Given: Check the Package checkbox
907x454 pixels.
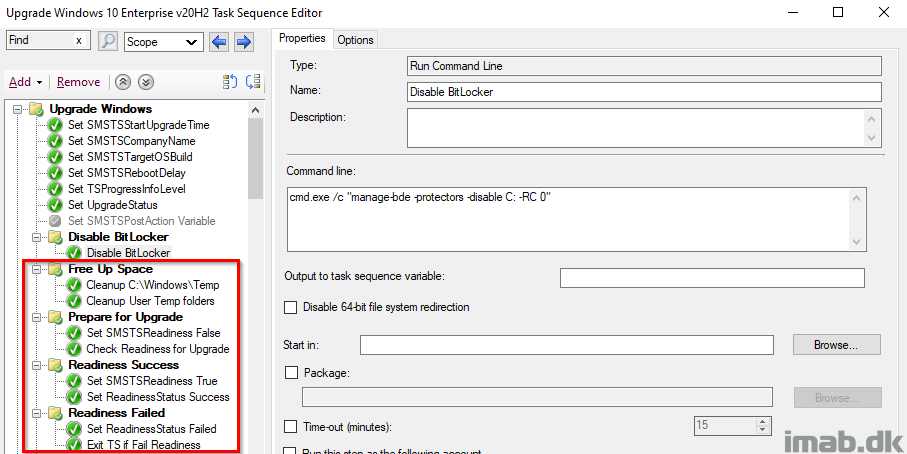Looking at the screenshot, I should (x=291, y=373).
